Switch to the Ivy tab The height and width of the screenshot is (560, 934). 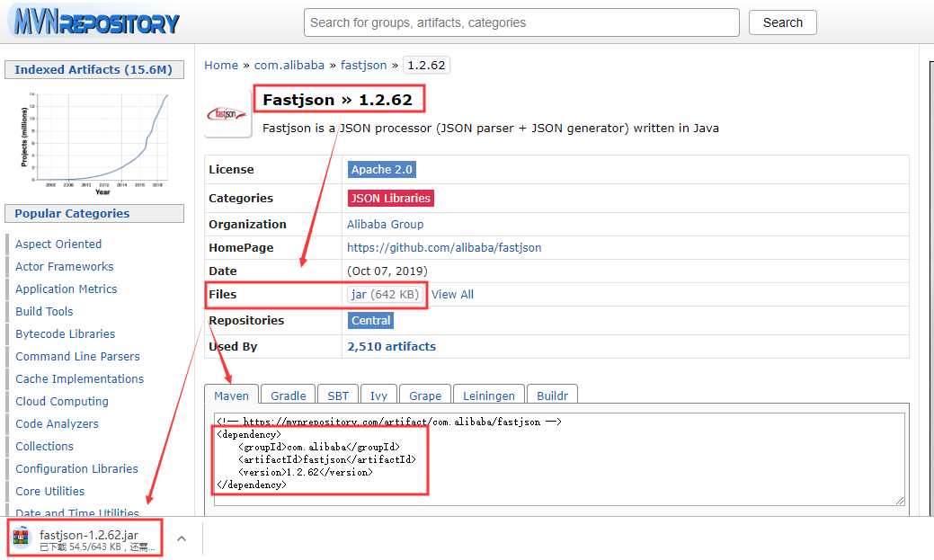coord(378,395)
